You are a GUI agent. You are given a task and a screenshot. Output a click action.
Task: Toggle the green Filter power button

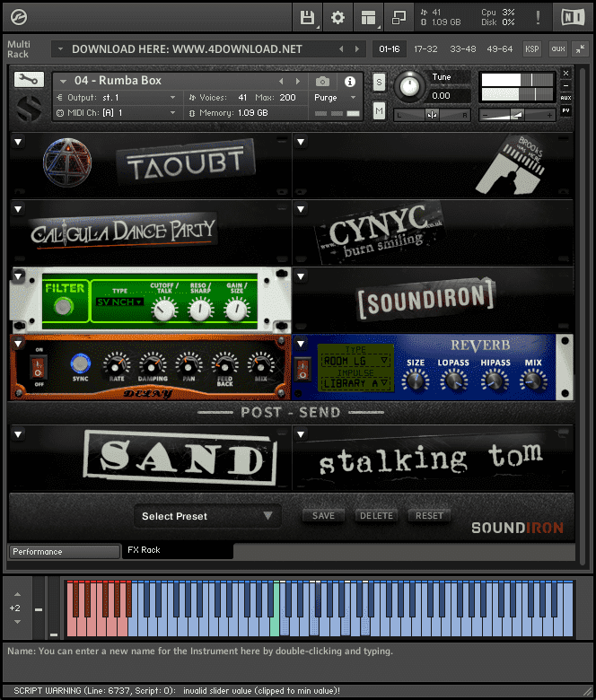pyautogui.click(x=64, y=306)
